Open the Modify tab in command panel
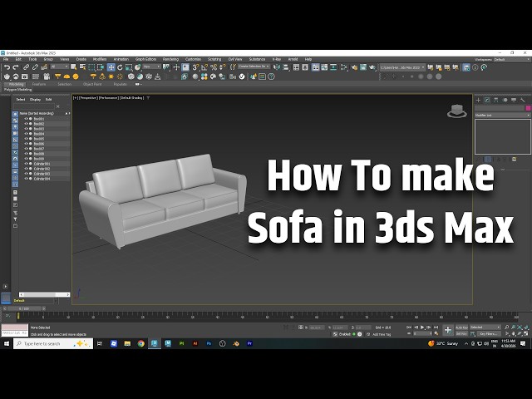 pos(487,100)
